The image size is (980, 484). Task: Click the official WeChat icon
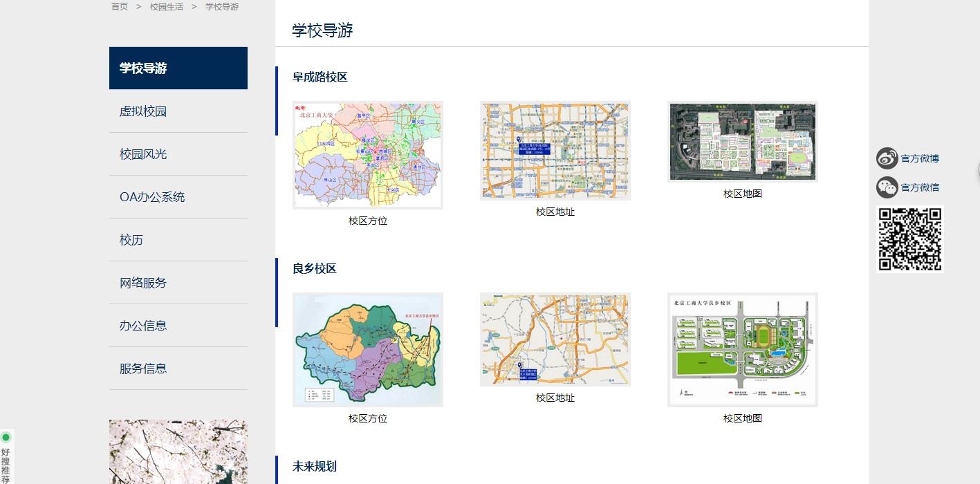(x=887, y=187)
